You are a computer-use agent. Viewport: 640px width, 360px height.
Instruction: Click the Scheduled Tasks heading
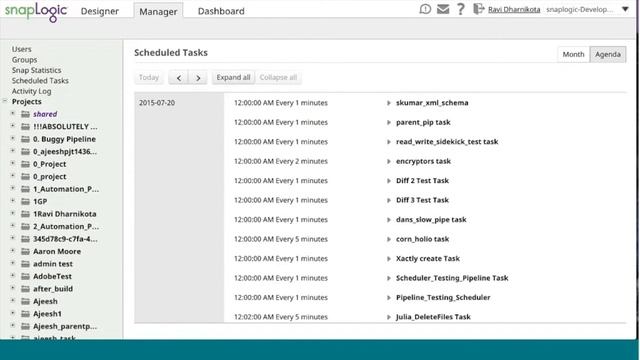(x=171, y=53)
